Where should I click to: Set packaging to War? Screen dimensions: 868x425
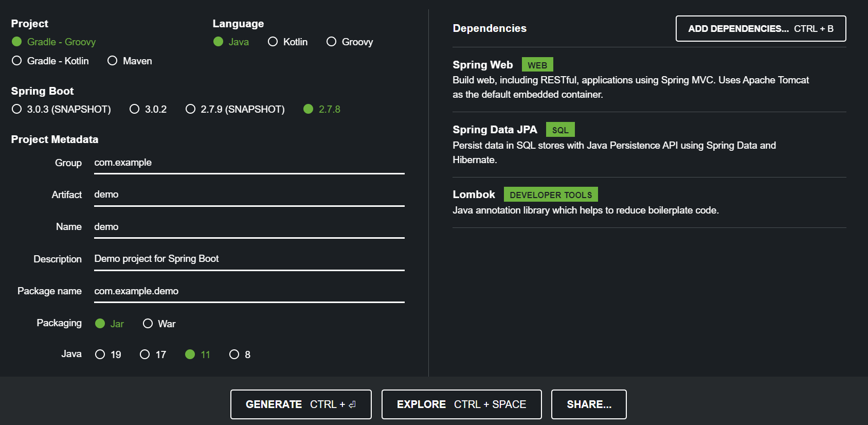point(159,324)
